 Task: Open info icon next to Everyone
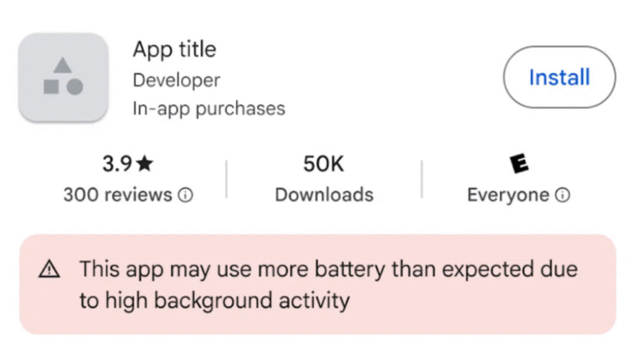[x=562, y=196]
